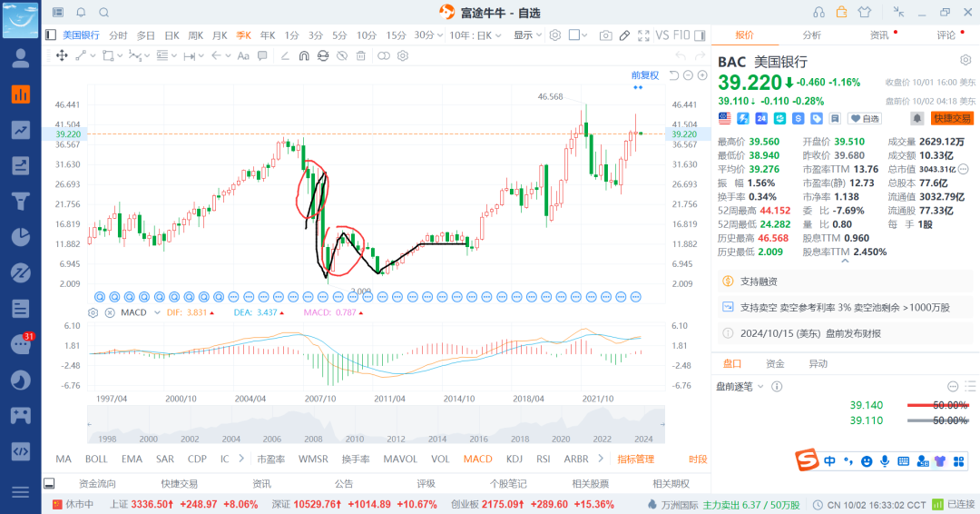
Task: Click the blue 24 hour trading icon
Action: (x=761, y=118)
